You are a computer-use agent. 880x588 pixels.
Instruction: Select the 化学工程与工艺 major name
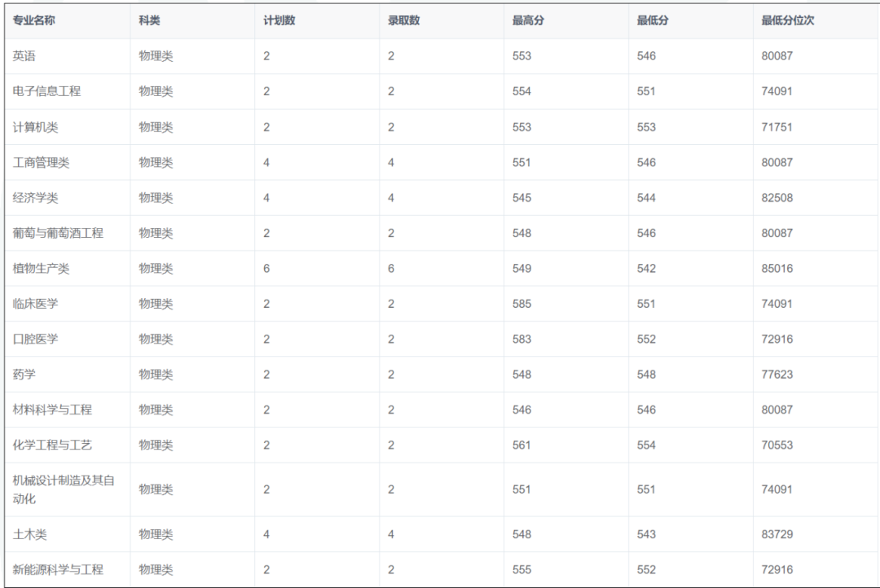coord(52,445)
